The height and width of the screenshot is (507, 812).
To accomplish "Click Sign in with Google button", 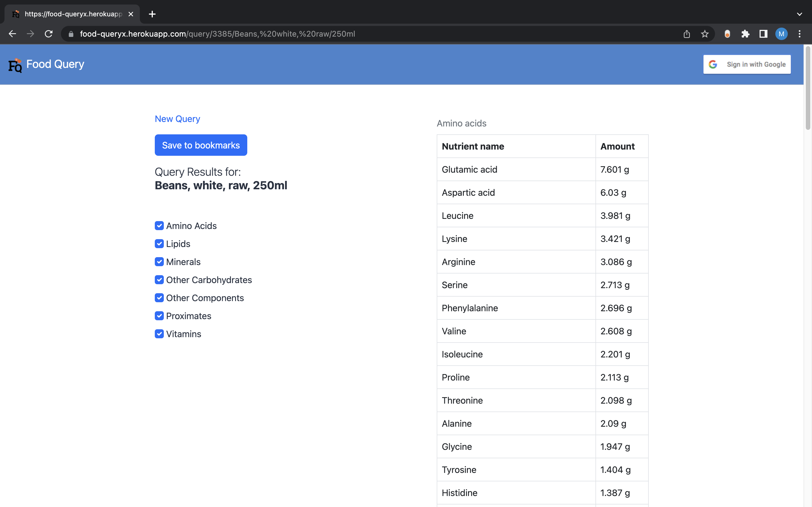I will (x=747, y=65).
